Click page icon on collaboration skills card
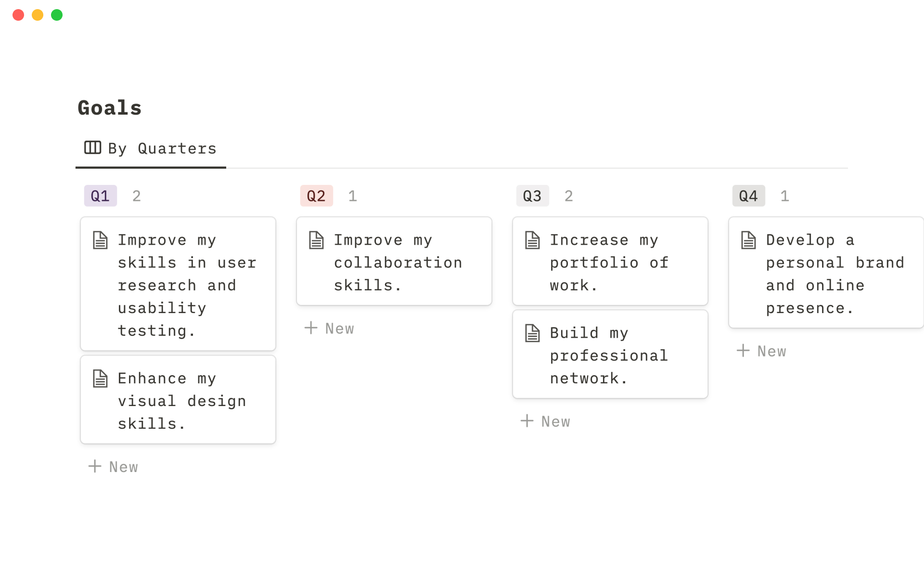This screenshot has height=578, width=924. click(x=316, y=240)
